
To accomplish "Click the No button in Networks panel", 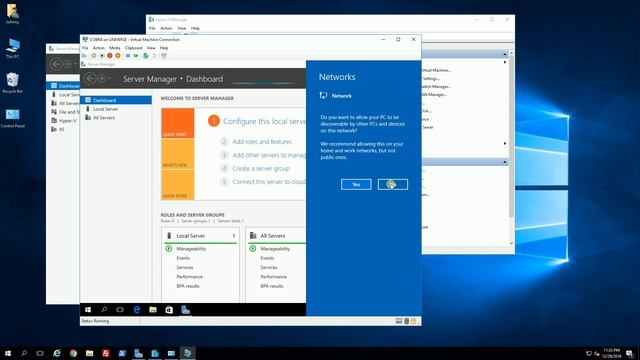I will coord(393,184).
